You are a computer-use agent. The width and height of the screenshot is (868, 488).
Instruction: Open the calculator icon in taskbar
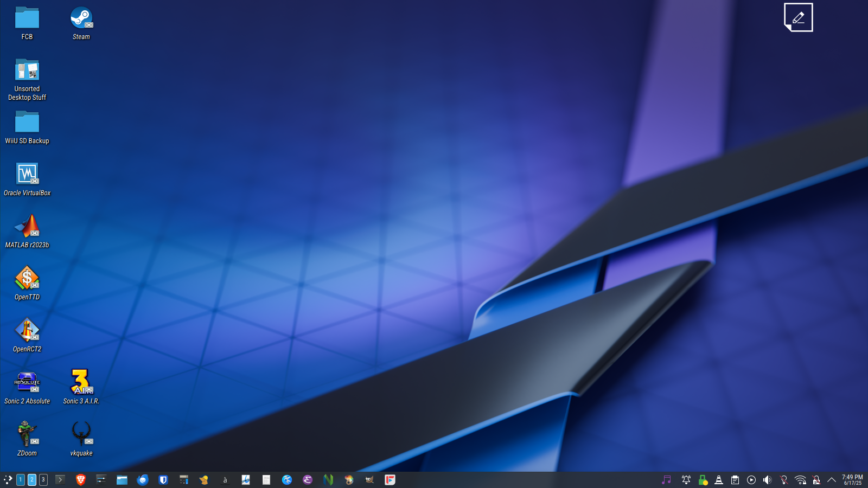[184, 479]
